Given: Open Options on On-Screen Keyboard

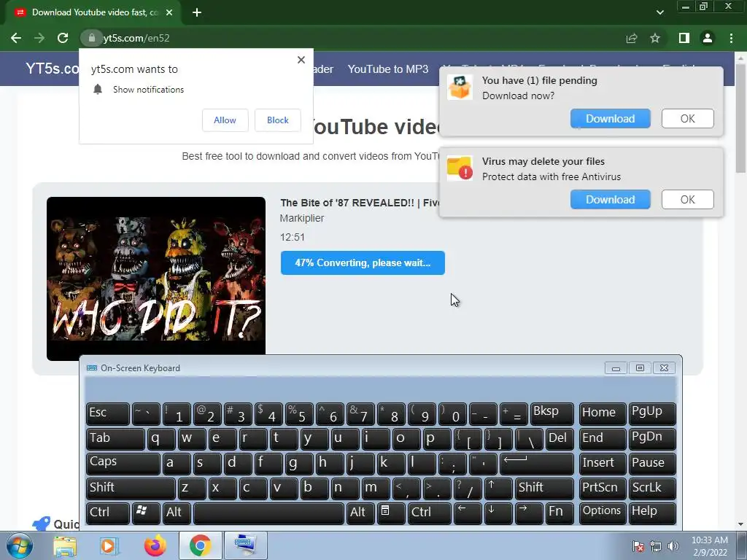Looking at the screenshot, I should 602,513.
